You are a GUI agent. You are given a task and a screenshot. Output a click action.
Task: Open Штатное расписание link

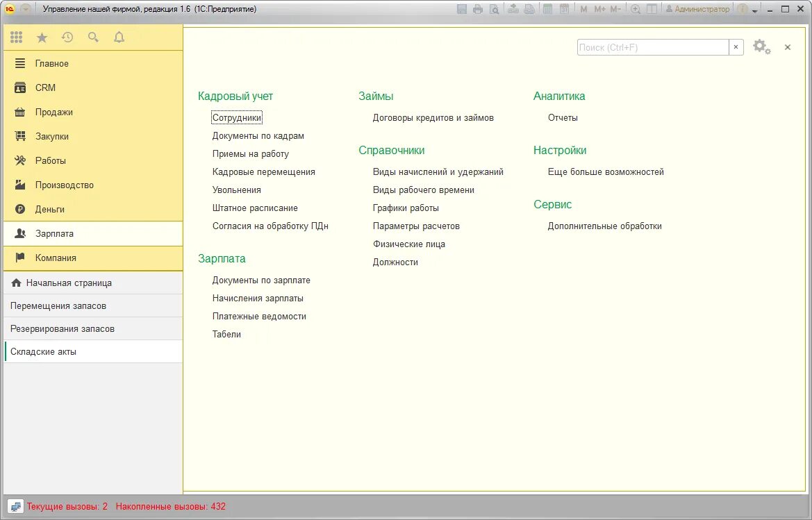[255, 208]
